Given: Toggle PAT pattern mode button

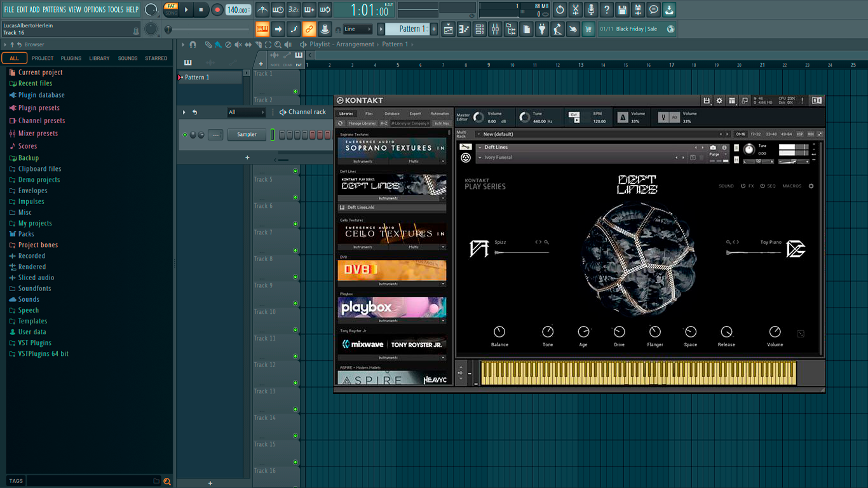Looking at the screenshot, I should pyautogui.click(x=171, y=6).
